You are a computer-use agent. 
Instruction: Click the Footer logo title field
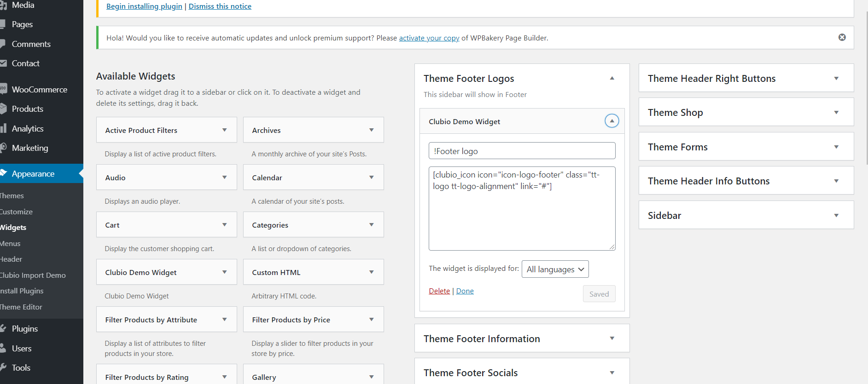522,151
